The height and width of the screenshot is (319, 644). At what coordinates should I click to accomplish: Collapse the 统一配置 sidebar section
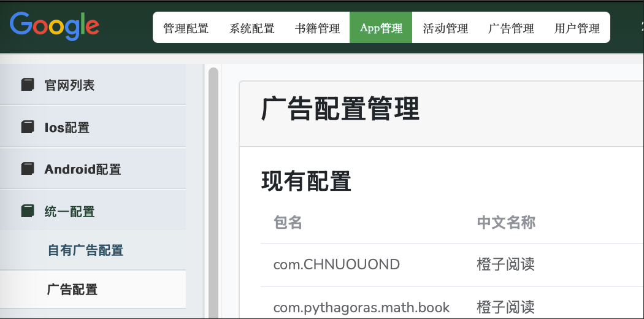tap(70, 212)
